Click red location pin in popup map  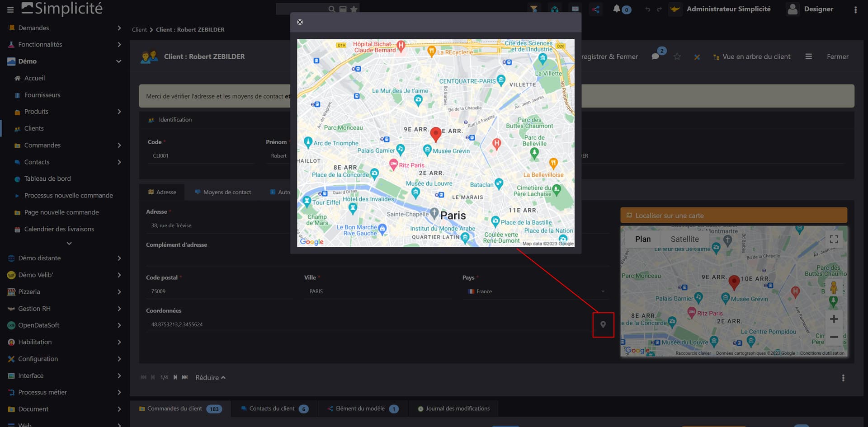436,134
